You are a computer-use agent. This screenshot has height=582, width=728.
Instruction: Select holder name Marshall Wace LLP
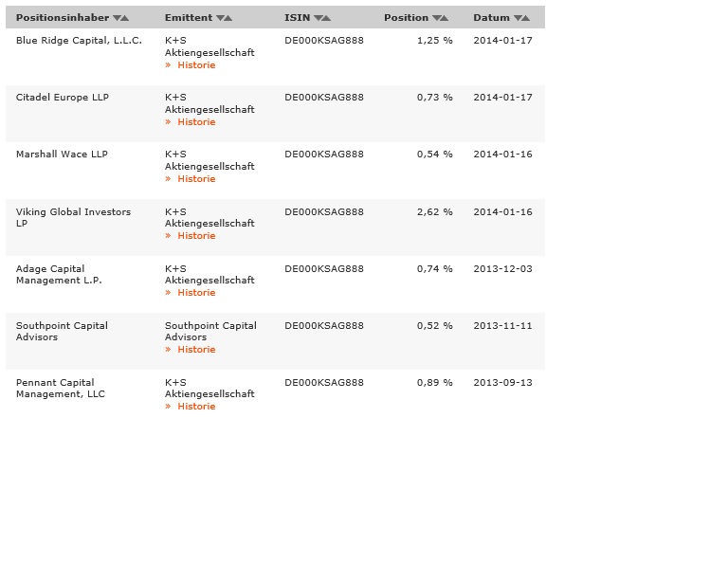[62, 155]
